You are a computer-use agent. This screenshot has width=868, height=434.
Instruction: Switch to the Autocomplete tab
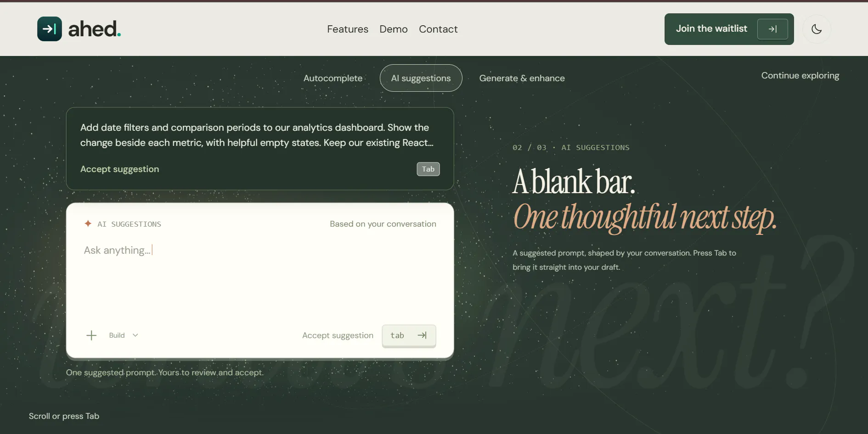point(333,78)
